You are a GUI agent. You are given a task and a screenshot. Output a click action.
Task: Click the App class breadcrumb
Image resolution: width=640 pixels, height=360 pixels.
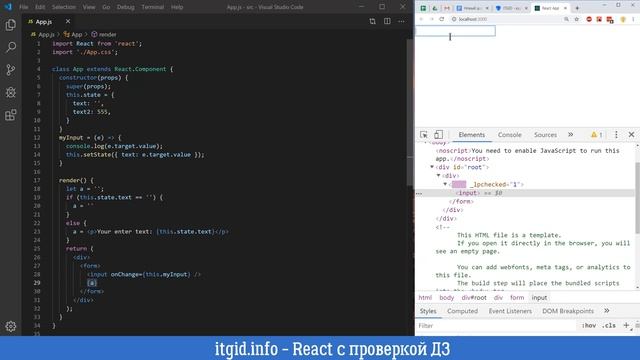click(73, 35)
